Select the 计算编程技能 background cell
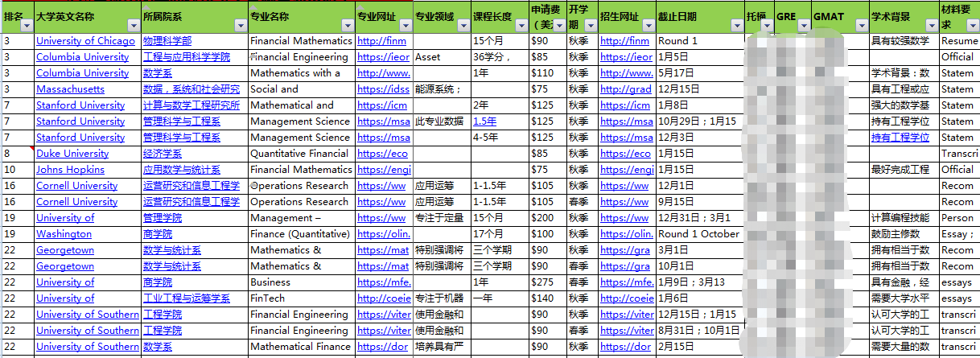 [904, 218]
